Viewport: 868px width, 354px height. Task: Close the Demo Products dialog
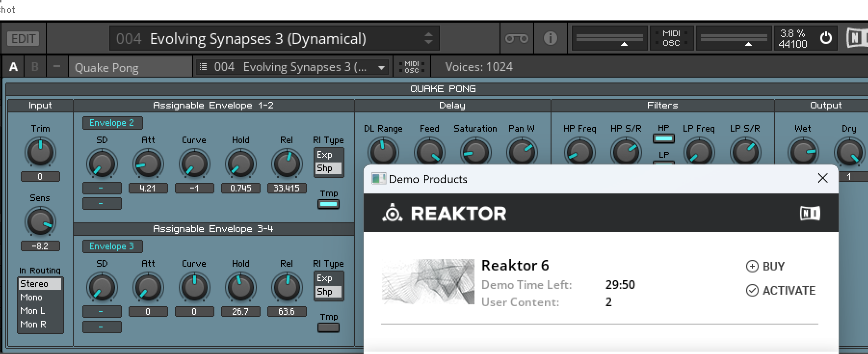(822, 178)
